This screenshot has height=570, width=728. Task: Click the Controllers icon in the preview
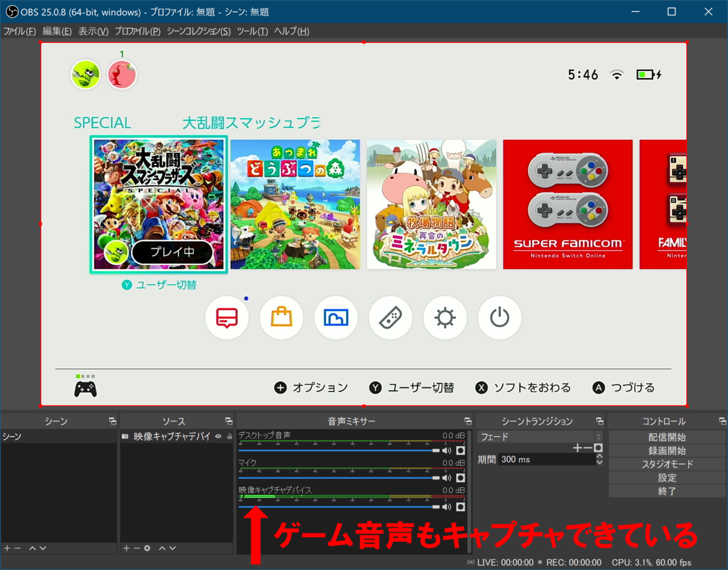[391, 317]
